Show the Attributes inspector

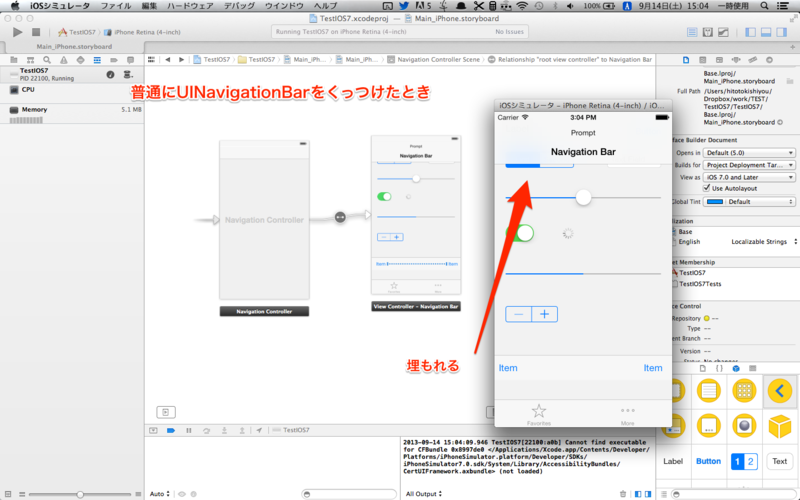[x=736, y=60]
